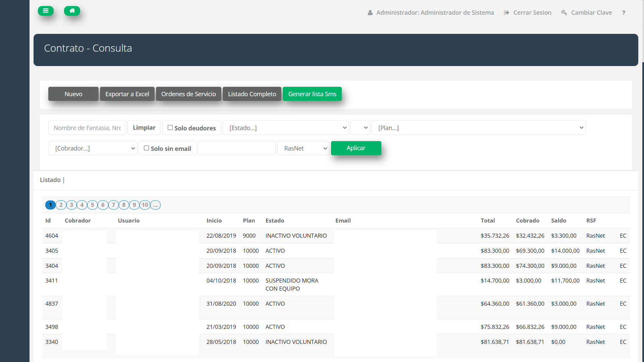Go to page 8 of listing
Image resolution: width=644 pixels, height=362 pixels.
click(124, 205)
